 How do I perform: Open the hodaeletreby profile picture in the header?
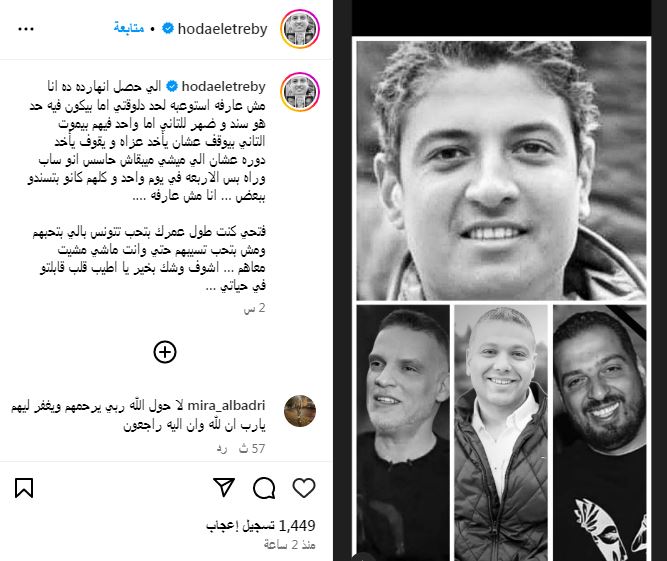[x=300, y=29]
